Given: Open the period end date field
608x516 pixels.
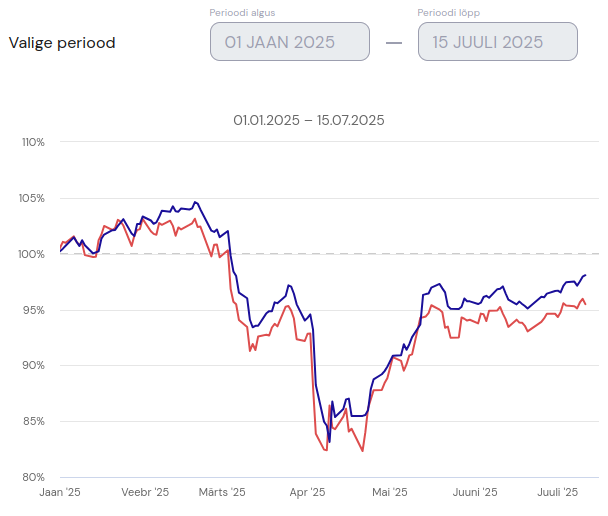Looking at the screenshot, I should [497, 42].
